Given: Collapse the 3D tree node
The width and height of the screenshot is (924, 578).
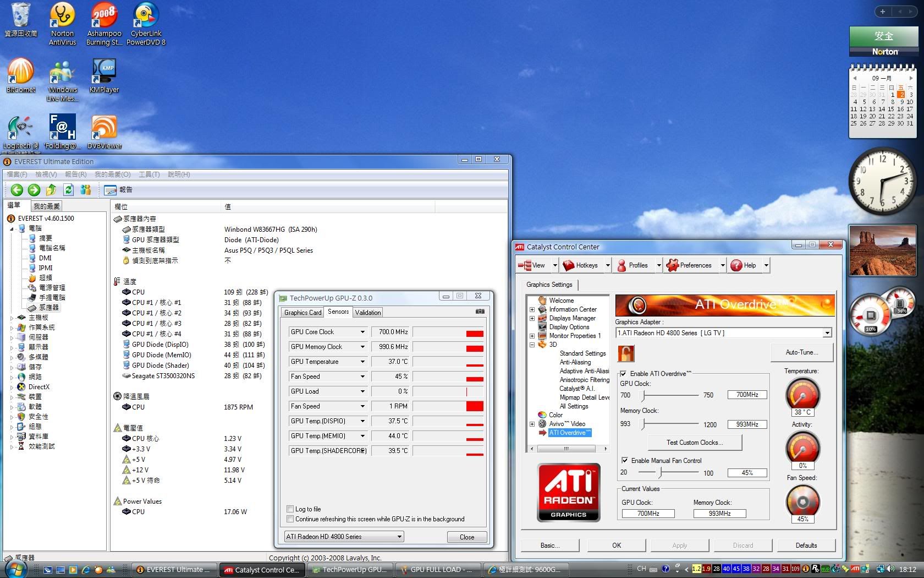Looking at the screenshot, I should click(x=532, y=345).
